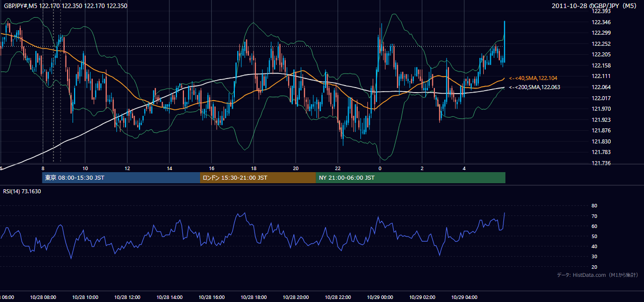Click the RSI(14) 73.1630 indicator label
Screen dimensions: 644x302
22,191
